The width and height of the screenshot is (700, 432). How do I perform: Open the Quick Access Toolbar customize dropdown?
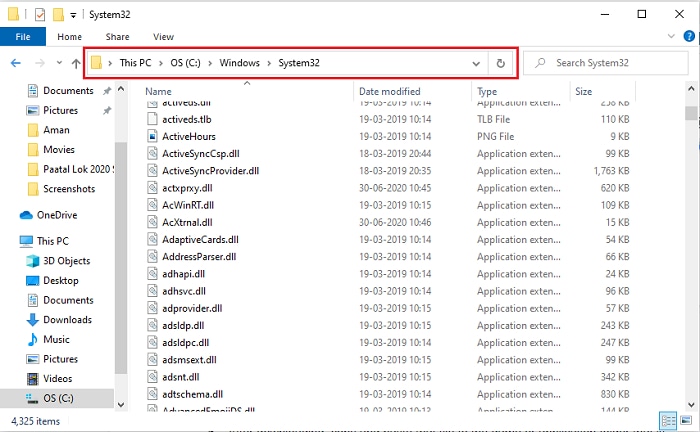(73, 15)
